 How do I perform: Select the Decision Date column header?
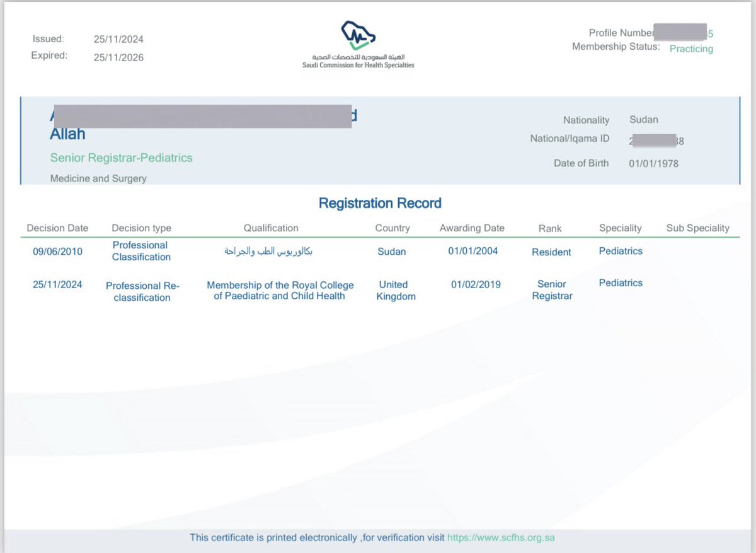tap(58, 228)
